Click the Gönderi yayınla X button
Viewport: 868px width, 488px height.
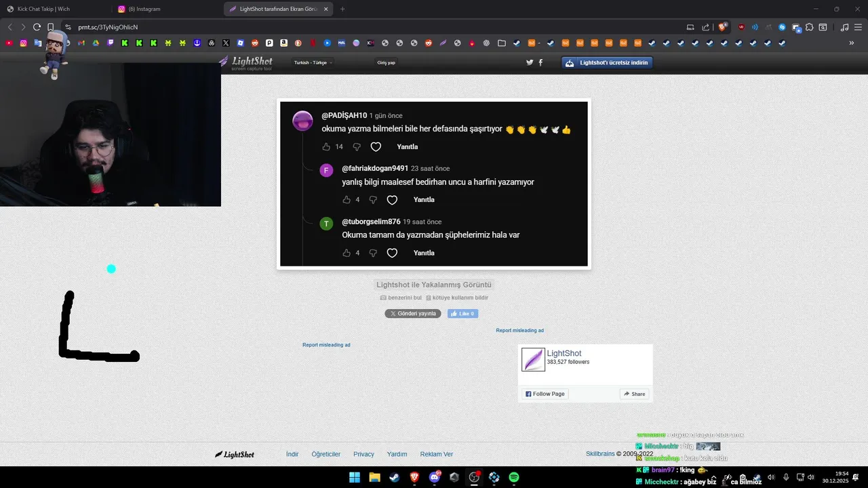(413, 314)
